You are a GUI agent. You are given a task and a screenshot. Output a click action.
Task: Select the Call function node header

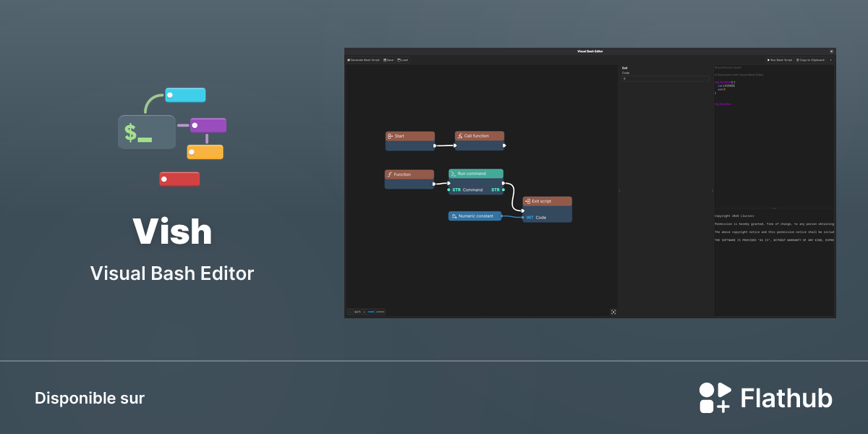click(480, 136)
